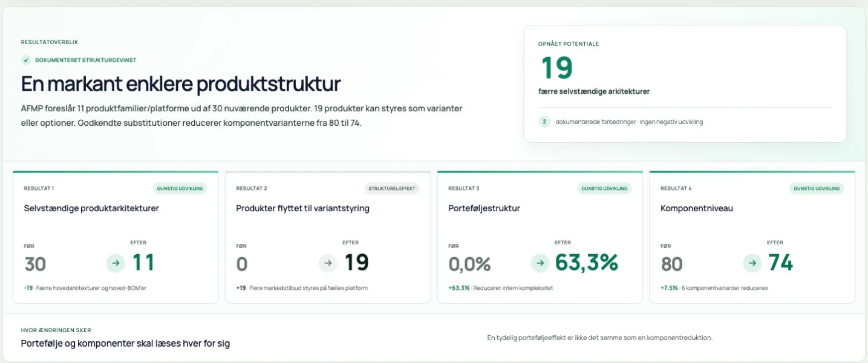Click the round "2" badge before dokumenterede forbedringer
The height and width of the screenshot is (363, 868).
(544, 122)
